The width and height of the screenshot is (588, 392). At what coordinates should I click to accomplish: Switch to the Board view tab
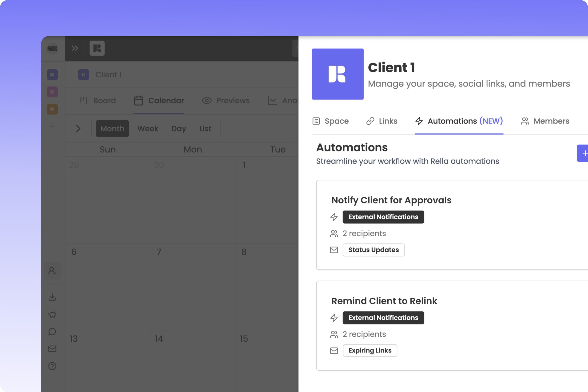(98, 100)
